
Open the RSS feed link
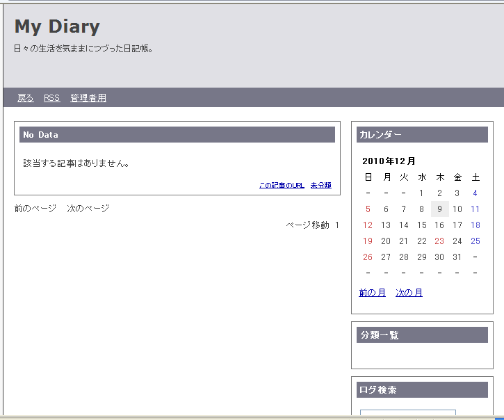51,98
